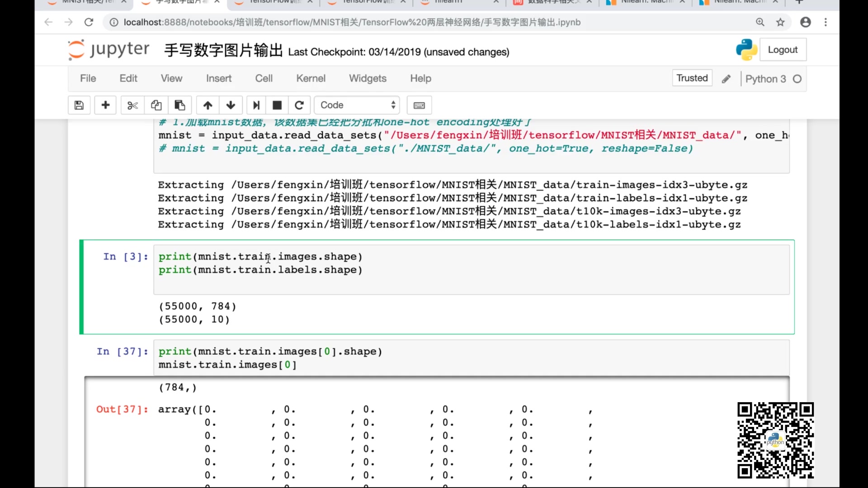Click the In [37] prompt label
The height and width of the screenshot is (488, 868).
click(122, 352)
